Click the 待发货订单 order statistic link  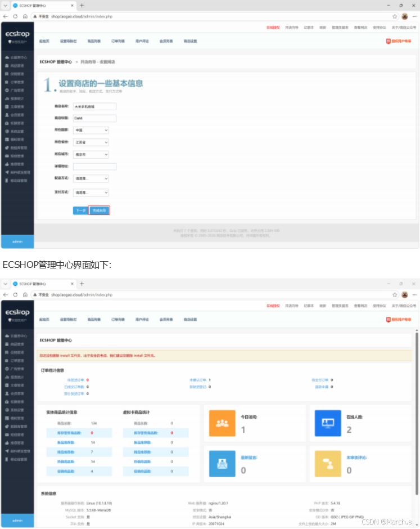[x=75, y=380]
